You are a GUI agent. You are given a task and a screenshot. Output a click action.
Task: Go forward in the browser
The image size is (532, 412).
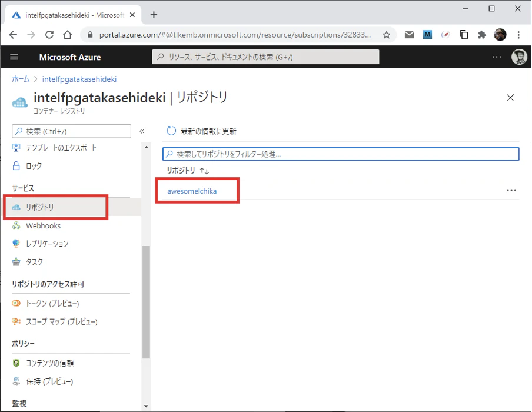coord(31,35)
